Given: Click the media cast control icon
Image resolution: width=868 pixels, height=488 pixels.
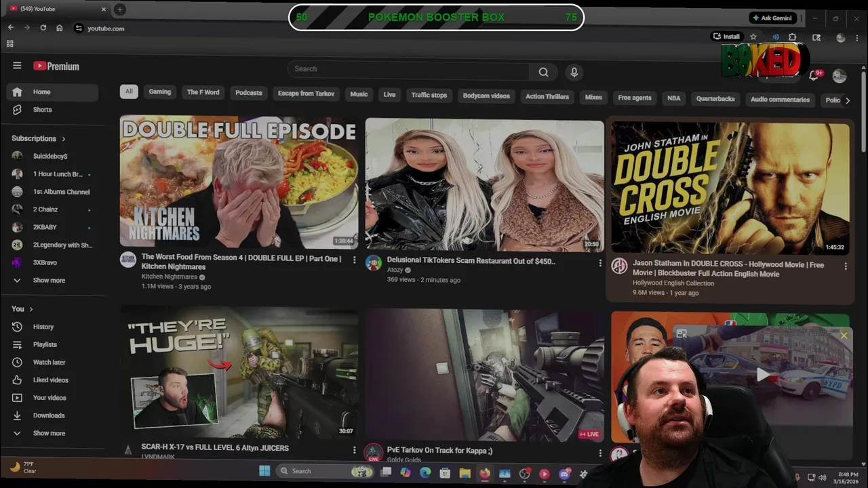Looking at the screenshot, I should 775,37.
